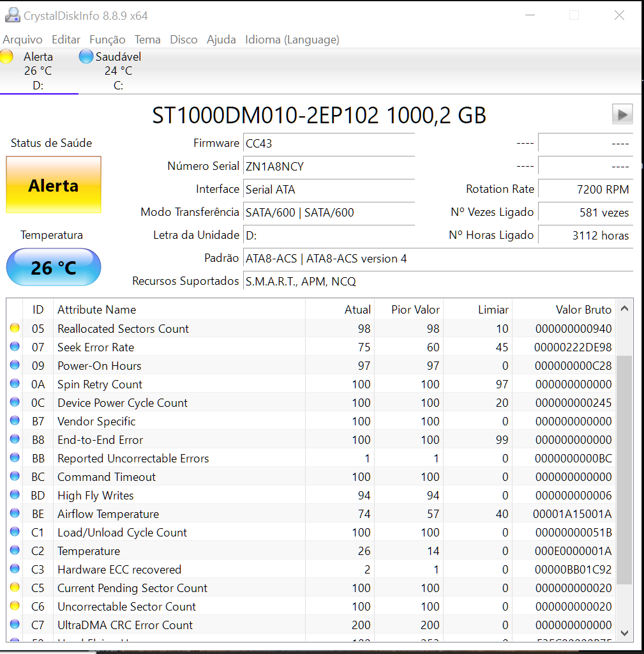Click the yellow Alerta health status button
The height and width of the screenshot is (654, 644).
[x=54, y=185]
